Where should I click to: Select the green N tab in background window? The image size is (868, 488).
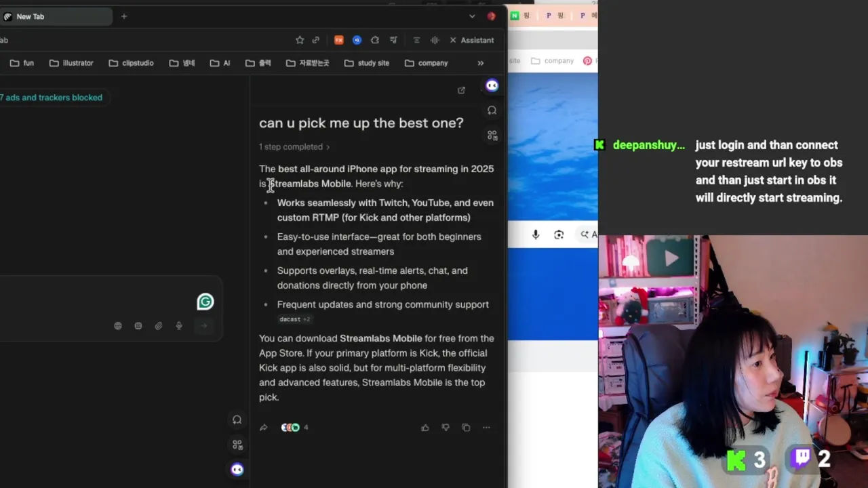[x=520, y=16]
